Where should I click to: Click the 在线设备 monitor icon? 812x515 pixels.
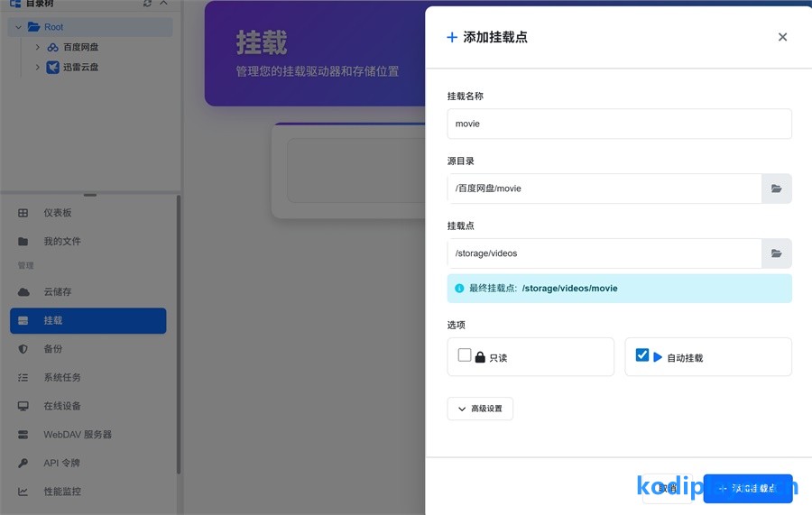[x=23, y=406]
